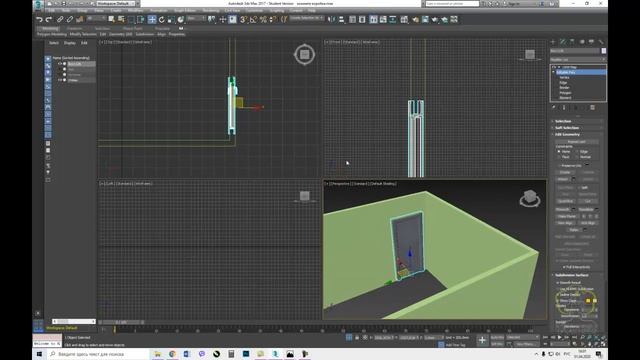Click the timeline frame slider
This screenshot has height=360, width=640.
(122, 322)
